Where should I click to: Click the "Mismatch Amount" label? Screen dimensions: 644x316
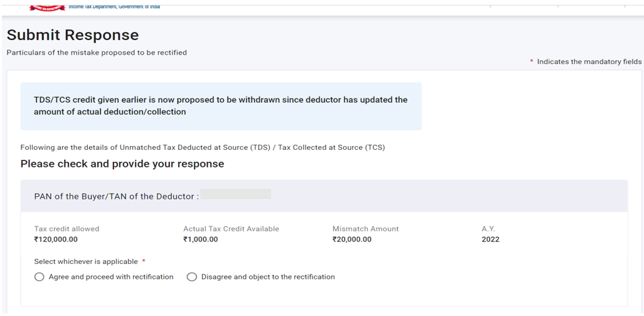[365, 229]
